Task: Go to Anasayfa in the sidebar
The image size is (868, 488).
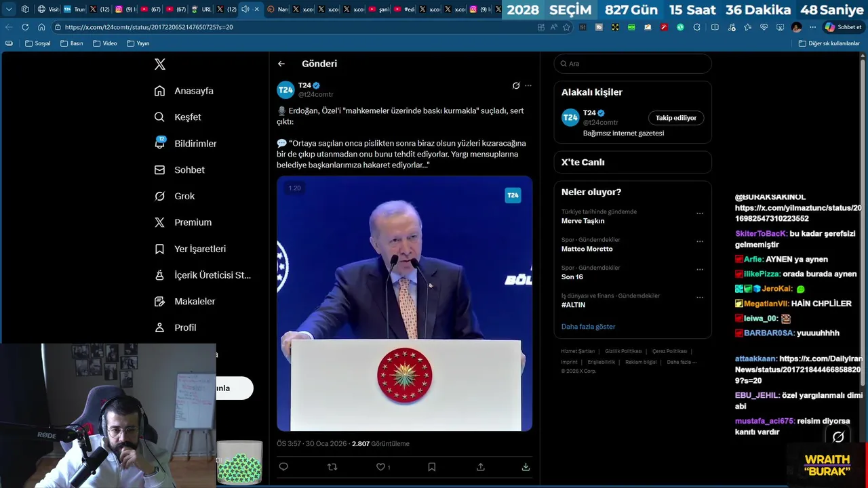Action: pos(184,91)
